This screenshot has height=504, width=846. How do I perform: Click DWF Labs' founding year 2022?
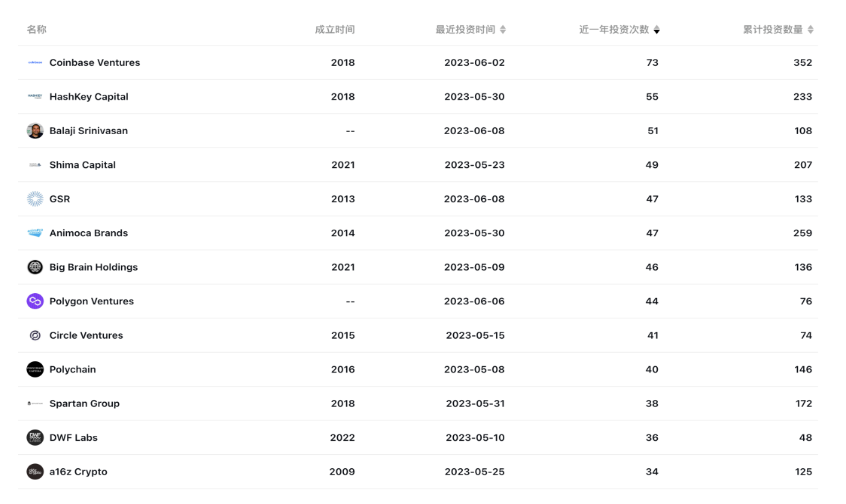[x=343, y=437]
